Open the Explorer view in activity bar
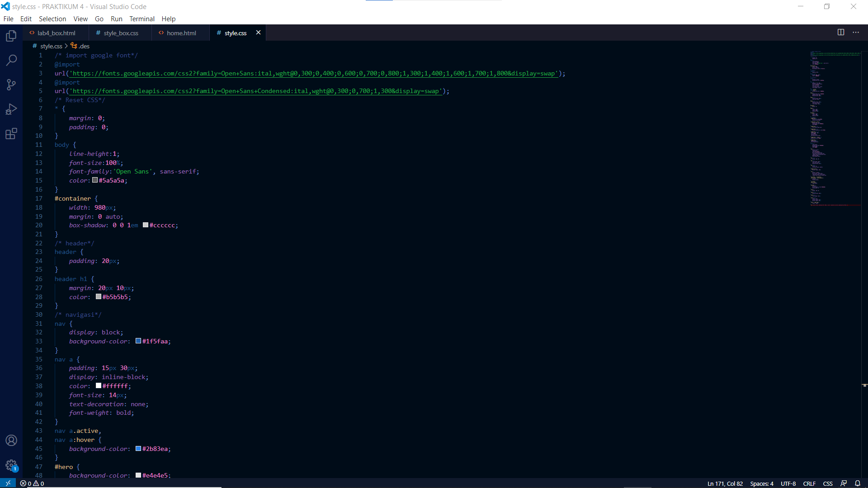The height and width of the screenshot is (488, 868). pos(11,36)
